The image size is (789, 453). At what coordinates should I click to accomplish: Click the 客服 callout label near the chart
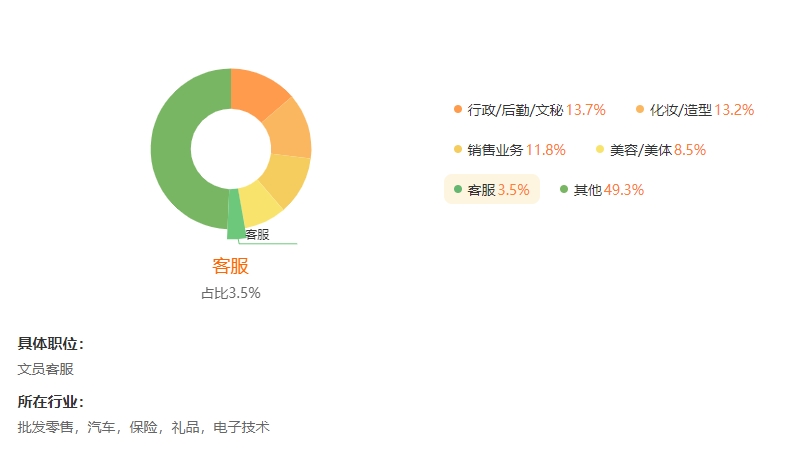click(257, 235)
